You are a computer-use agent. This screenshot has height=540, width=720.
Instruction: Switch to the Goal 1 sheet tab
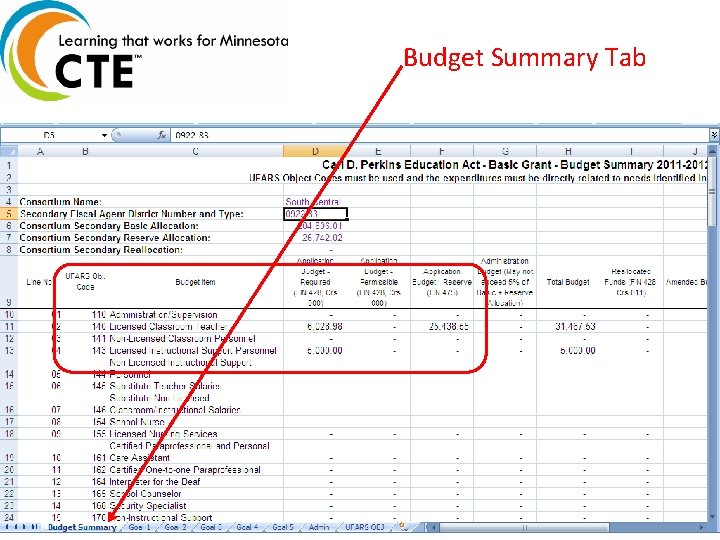[x=139, y=527]
